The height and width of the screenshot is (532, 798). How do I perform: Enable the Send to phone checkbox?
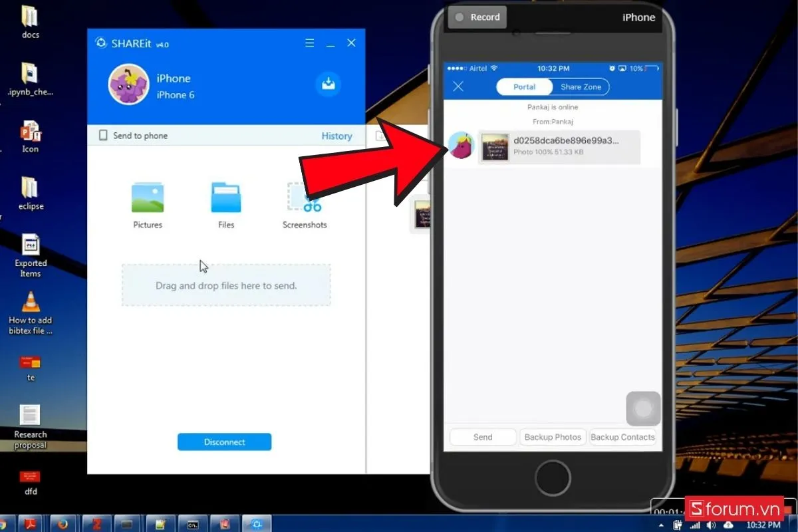click(x=103, y=135)
